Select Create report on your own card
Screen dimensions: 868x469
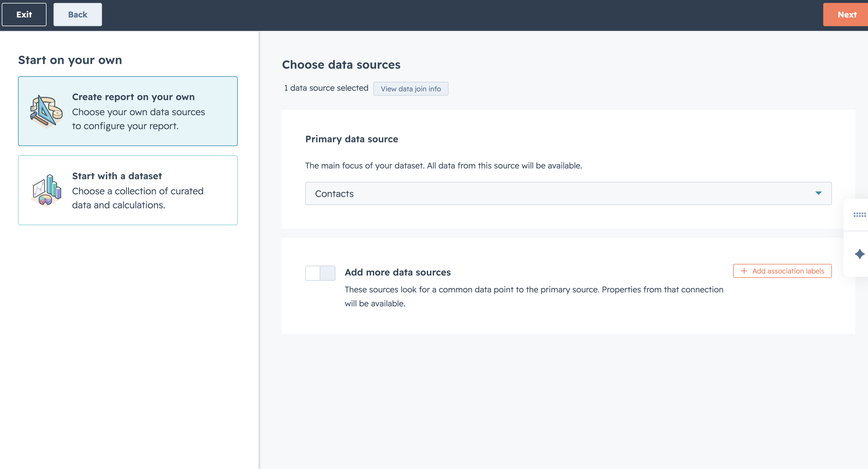pyautogui.click(x=128, y=111)
